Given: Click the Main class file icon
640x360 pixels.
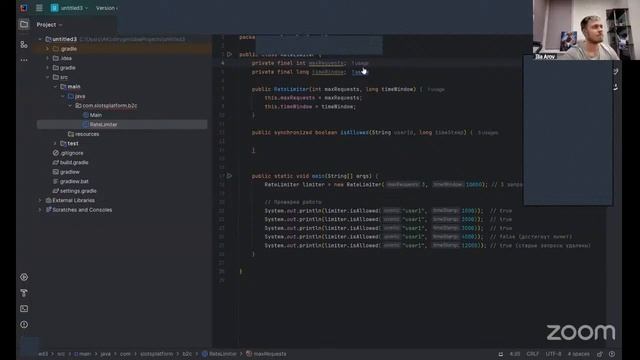Looking at the screenshot, I should pyautogui.click(x=86, y=115).
